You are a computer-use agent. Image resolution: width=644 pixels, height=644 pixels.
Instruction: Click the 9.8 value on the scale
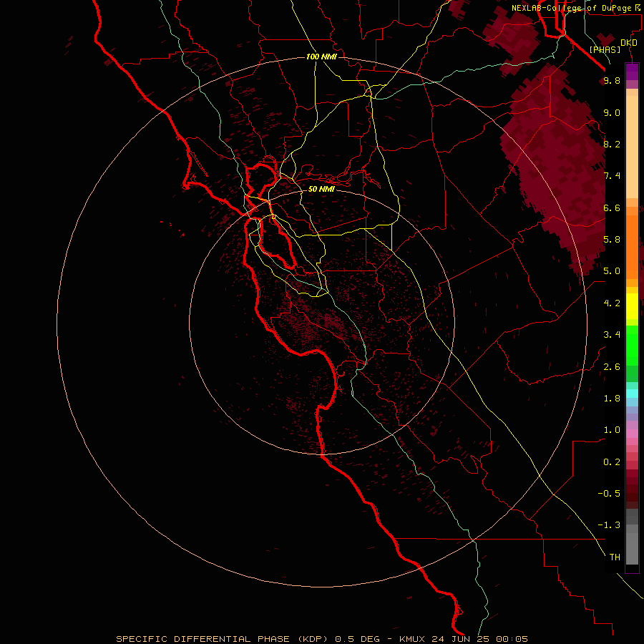pos(612,81)
